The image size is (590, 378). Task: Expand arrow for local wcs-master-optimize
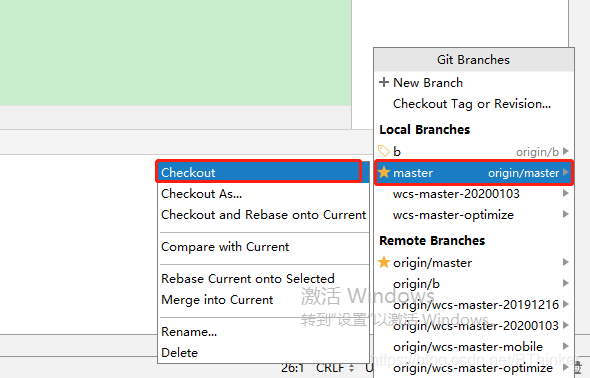coord(566,214)
